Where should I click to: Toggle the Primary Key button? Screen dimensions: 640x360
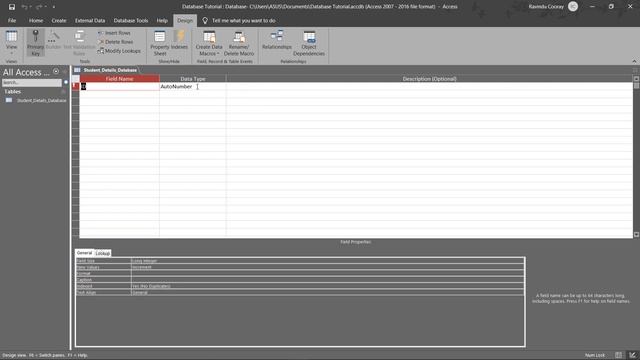[x=36, y=42]
